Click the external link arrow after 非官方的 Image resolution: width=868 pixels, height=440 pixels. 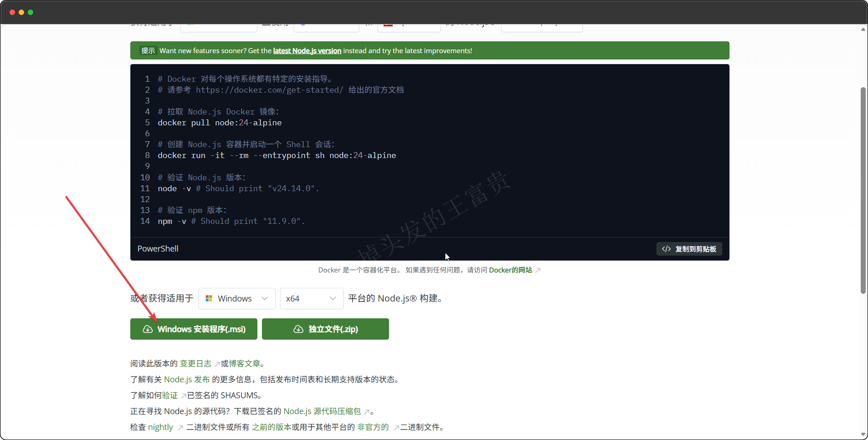396,428
